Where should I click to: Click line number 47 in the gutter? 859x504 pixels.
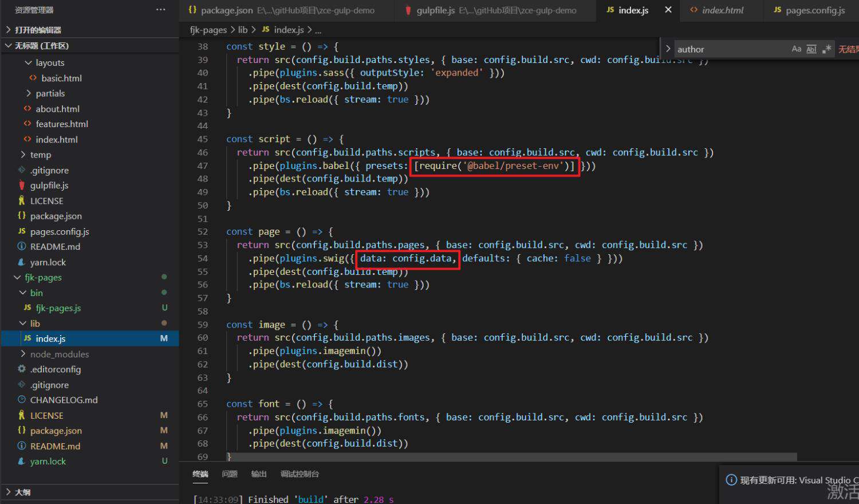coord(203,166)
